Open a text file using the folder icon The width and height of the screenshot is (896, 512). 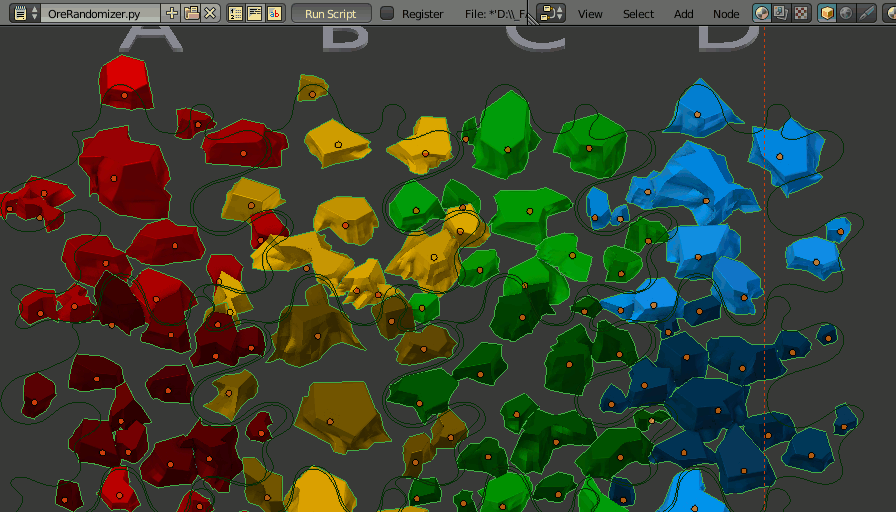pyautogui.click(x=191, y=13)
